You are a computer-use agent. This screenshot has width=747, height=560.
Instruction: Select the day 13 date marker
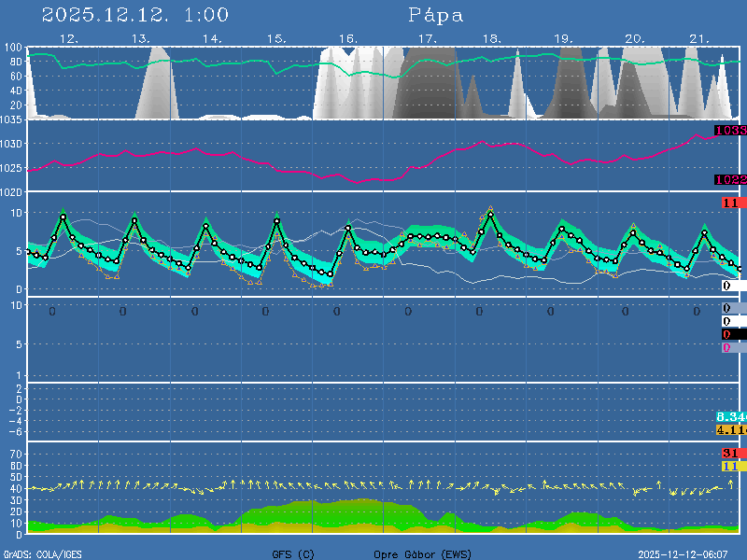140,39
